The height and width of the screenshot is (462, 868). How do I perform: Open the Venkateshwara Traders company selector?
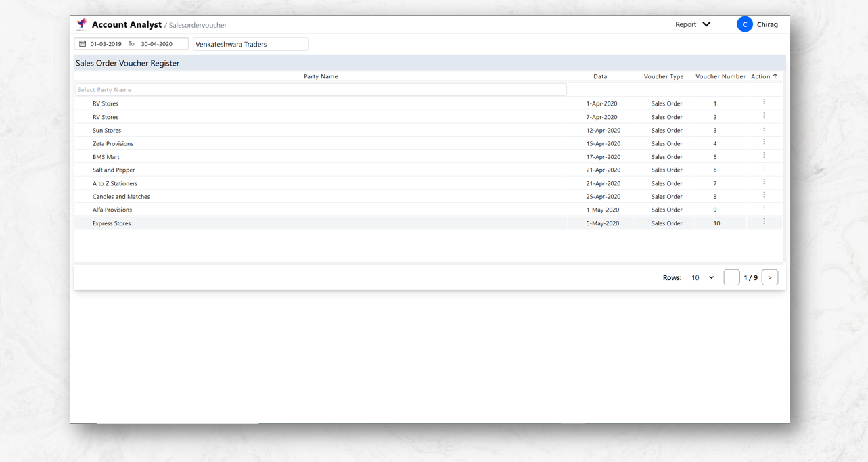250,44
